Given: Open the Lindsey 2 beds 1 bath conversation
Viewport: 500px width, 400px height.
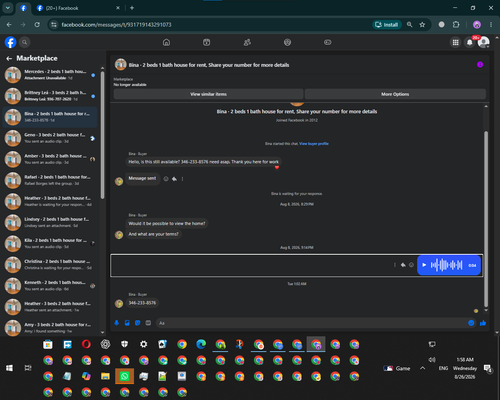Looking at the screenshot, I should click(x=50, y=222).
